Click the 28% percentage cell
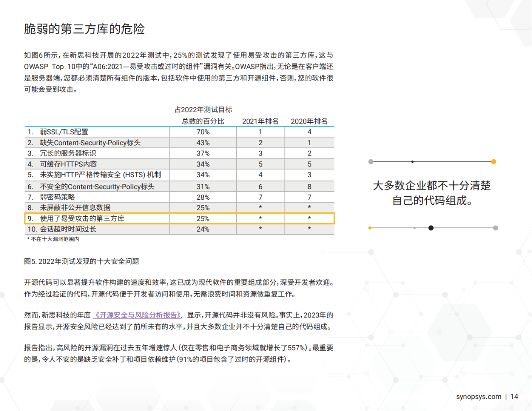The image size is (532, 411). tap(203, 197)
